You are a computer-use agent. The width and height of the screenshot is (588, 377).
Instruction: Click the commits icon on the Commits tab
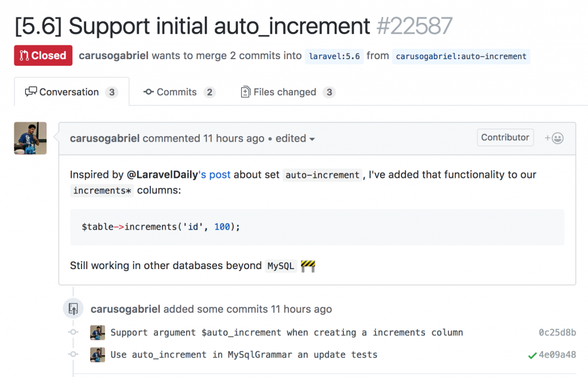pyautogui.click(x=149, y=92)
